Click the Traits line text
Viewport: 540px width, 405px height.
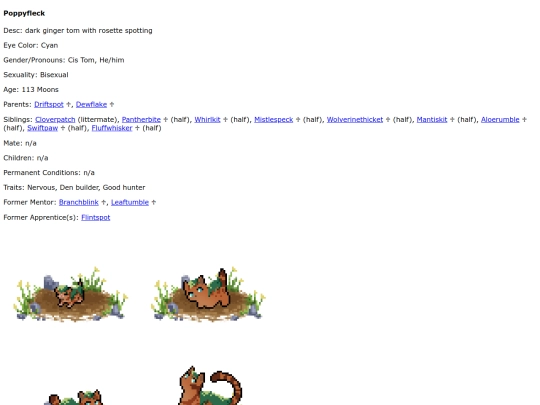coord(74,188)
